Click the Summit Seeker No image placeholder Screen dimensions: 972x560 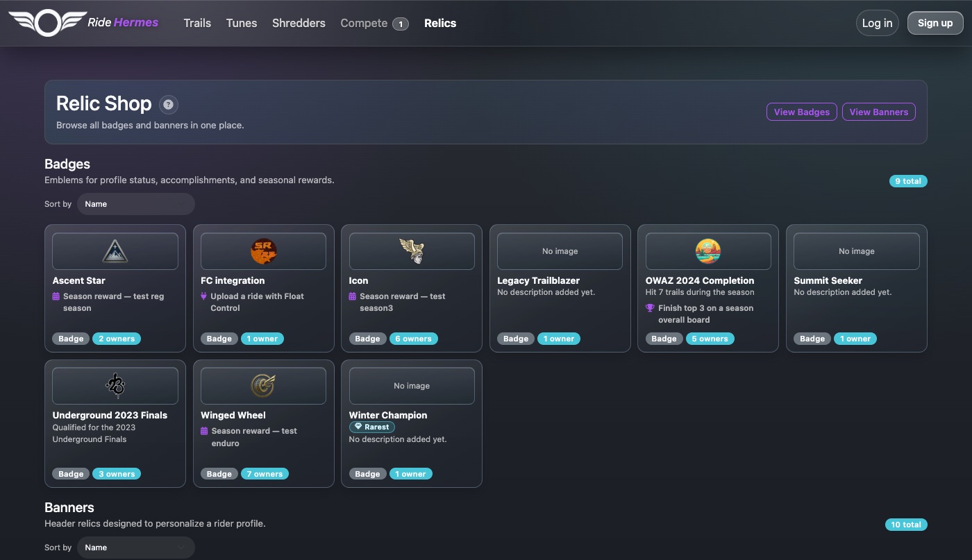click(x=857, y=251)
